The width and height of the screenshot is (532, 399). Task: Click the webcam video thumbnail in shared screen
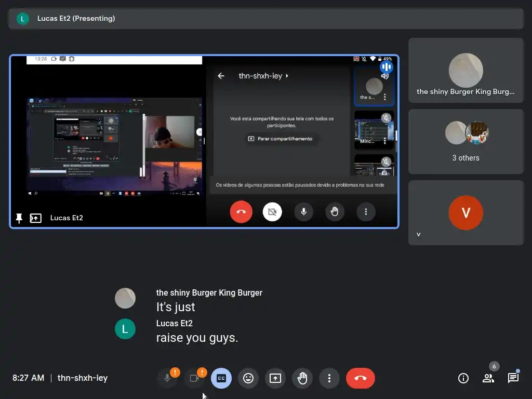(170, 132)
